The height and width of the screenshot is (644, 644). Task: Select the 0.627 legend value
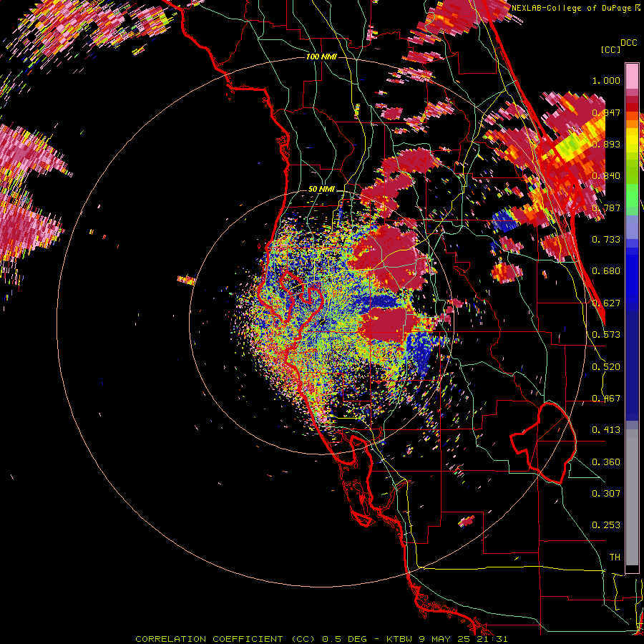[x=606, y=303]
